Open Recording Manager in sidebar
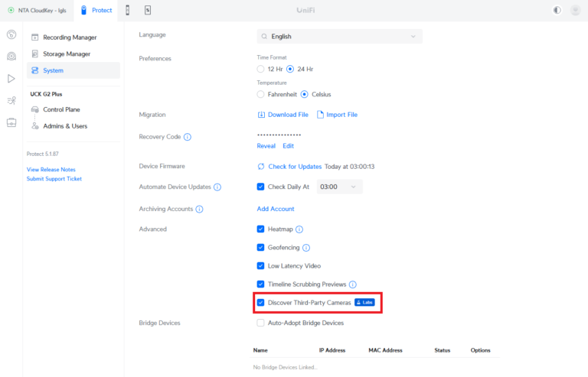The image size is (588, 377). (x=73, y=37)
